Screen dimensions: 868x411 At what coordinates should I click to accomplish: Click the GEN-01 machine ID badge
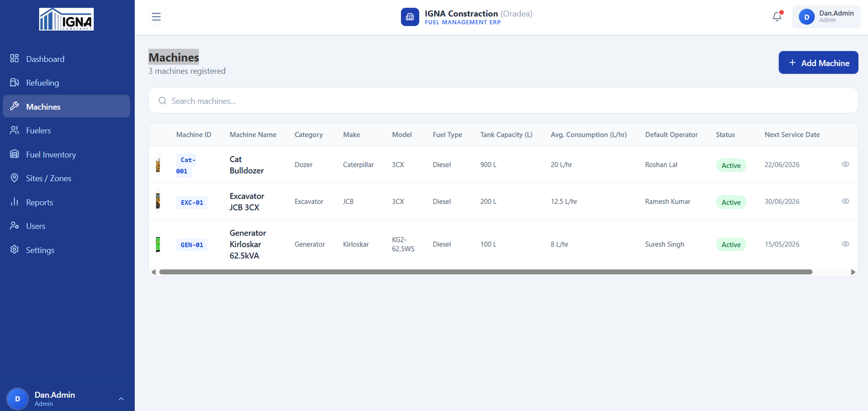(192, 245)
